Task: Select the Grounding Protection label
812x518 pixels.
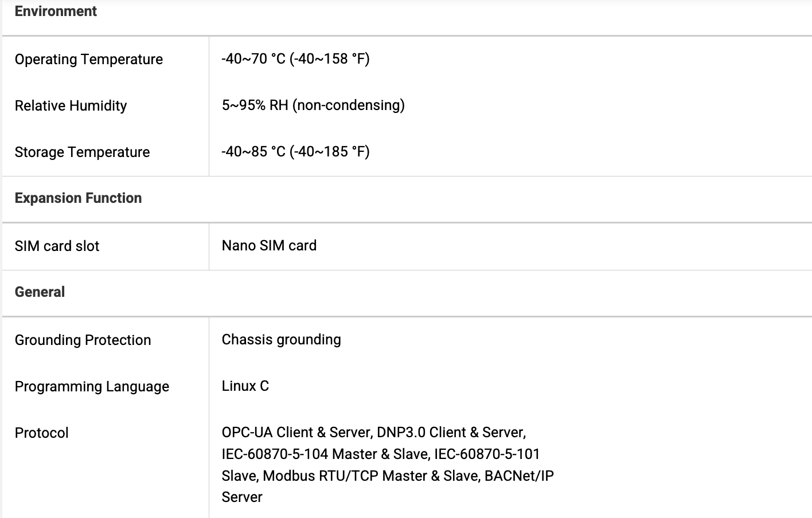Action: pyautogui.click(x=83, y=340)
